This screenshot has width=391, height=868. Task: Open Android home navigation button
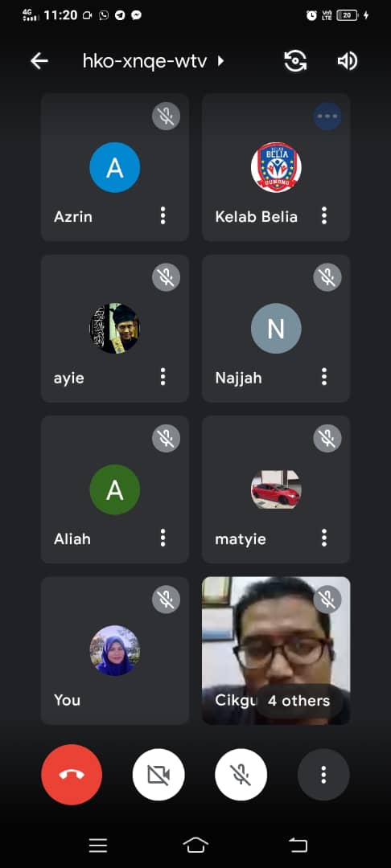[195, 845]
